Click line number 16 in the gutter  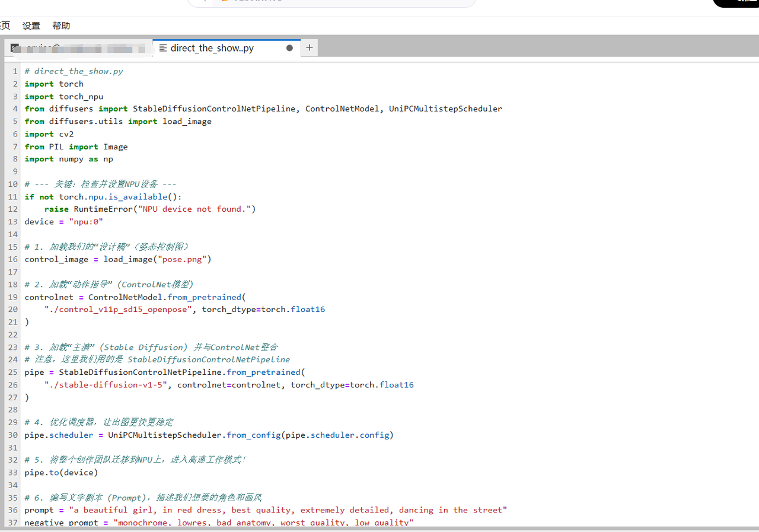coord(13,259)
